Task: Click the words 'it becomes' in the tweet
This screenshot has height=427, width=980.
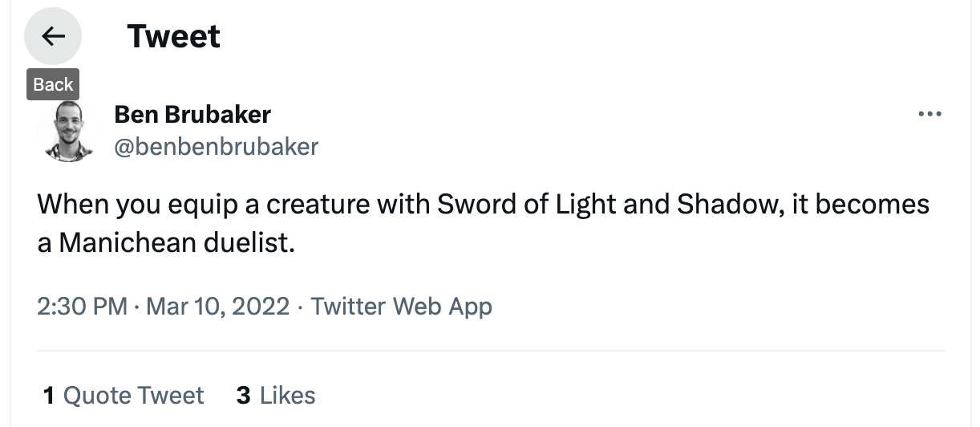Action: tap(861, 205)
